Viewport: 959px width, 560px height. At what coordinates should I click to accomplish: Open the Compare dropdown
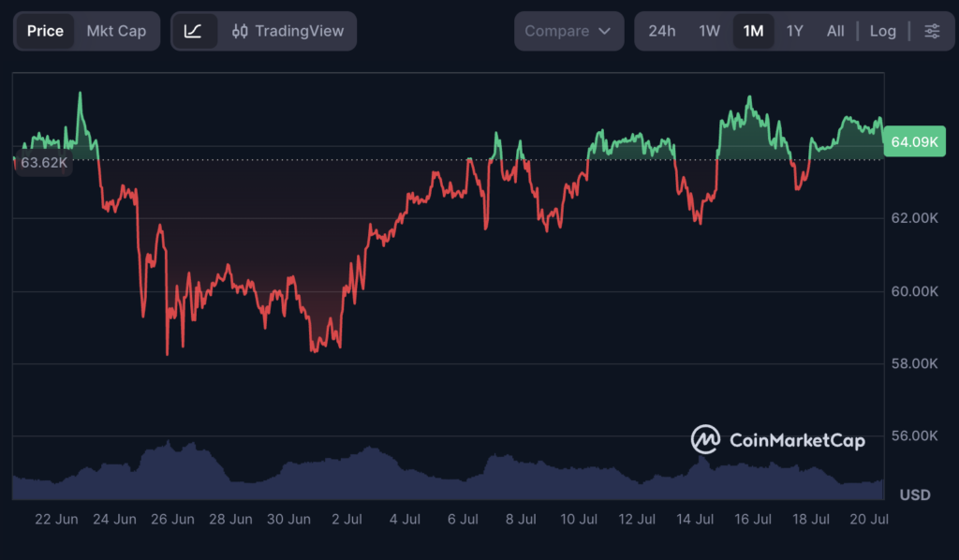pyautogui.click(x=568, y=31)
